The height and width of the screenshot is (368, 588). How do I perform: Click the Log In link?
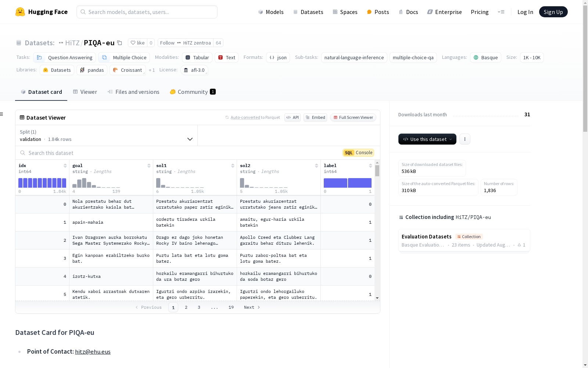click(525, 12)
